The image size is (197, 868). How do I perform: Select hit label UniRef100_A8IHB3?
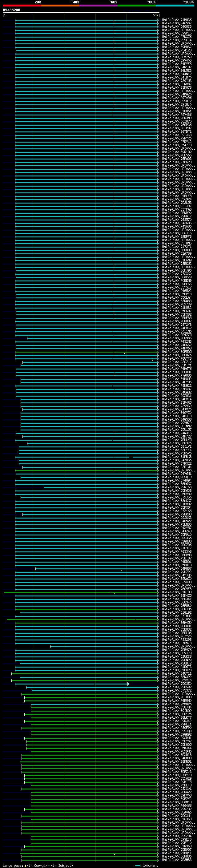click(x=176, y=697)
